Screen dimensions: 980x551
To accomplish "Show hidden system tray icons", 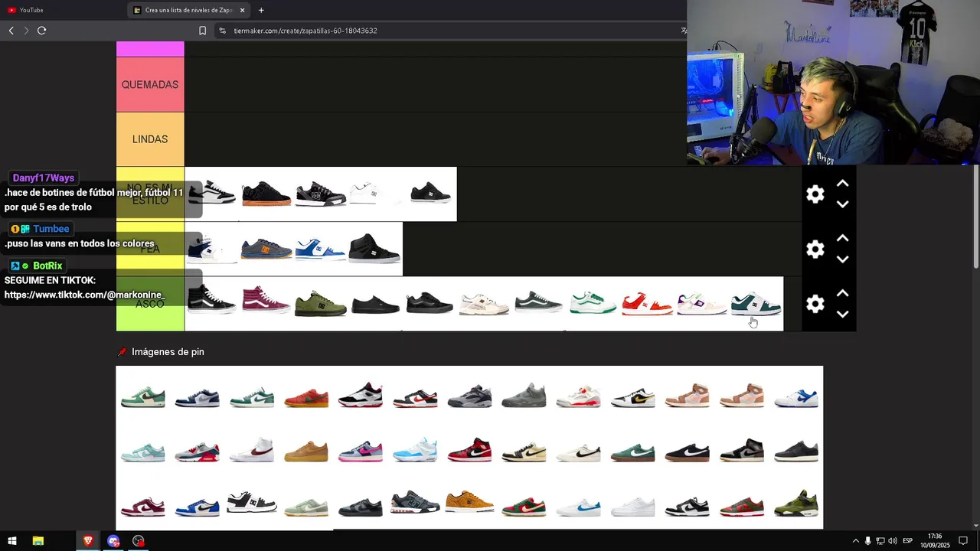I will click(x=855, y=541).
